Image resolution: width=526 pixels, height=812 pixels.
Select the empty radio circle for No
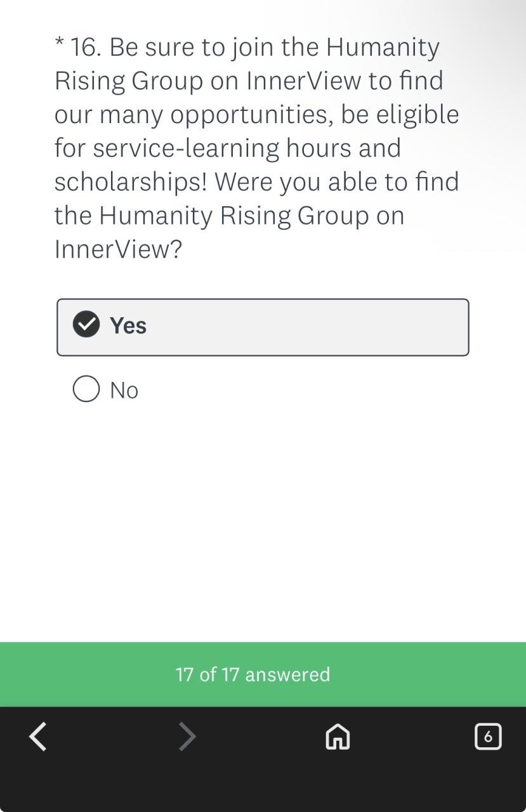click(86, 389)
